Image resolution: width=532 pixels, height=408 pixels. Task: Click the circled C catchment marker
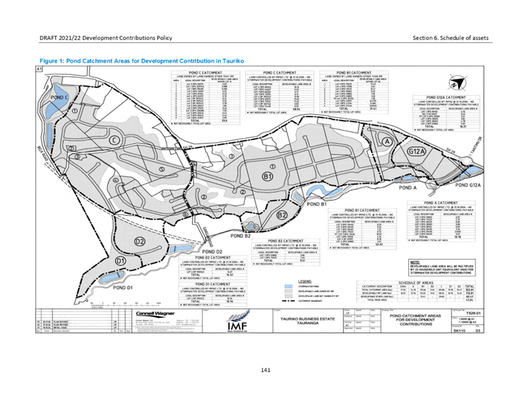(x=115, y=140)
